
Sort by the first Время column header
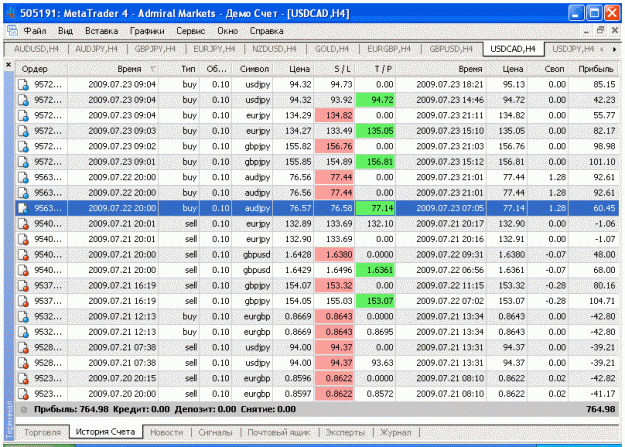tap(113, 69)
